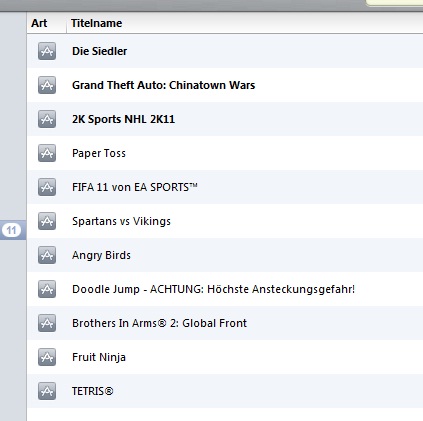This screenshot has height=421, width=423.
Task: Select the Die Siedler title
Action: pos(99,51)
